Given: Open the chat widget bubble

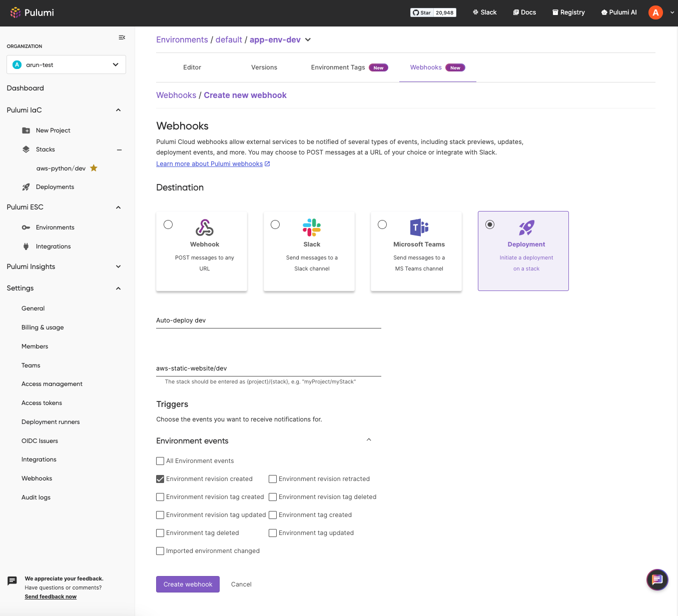Looking at the screenshot, I should 657,580.
